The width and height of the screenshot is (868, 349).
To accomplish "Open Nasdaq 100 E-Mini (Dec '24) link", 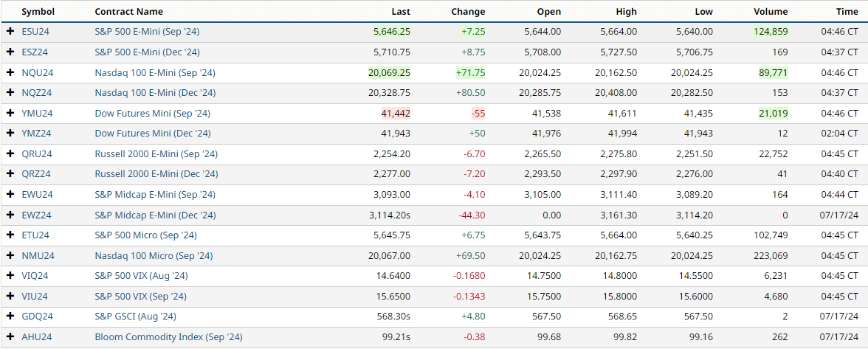I will click(155, 93).
